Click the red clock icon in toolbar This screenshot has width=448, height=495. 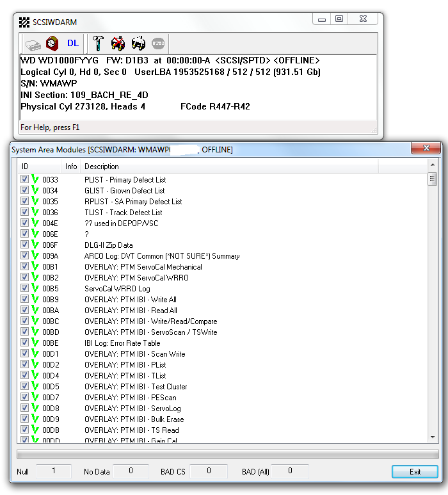click(x=52, y=44)
